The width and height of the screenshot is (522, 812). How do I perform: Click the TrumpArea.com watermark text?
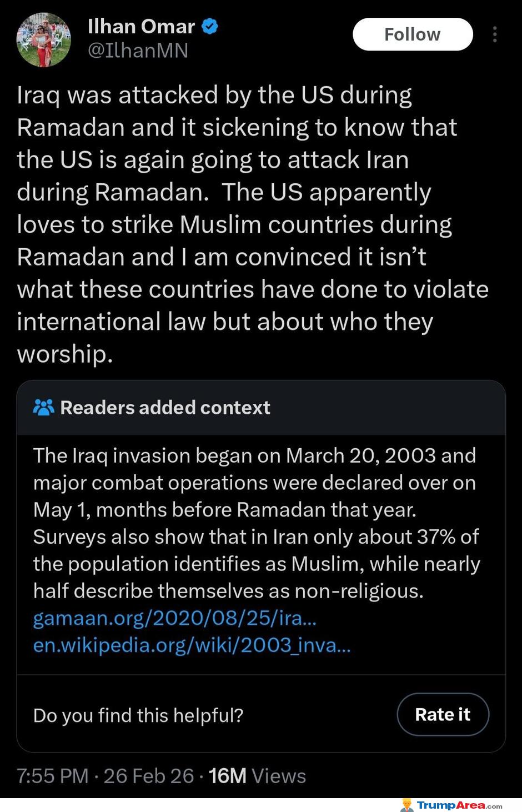click(x=459, y=805)
